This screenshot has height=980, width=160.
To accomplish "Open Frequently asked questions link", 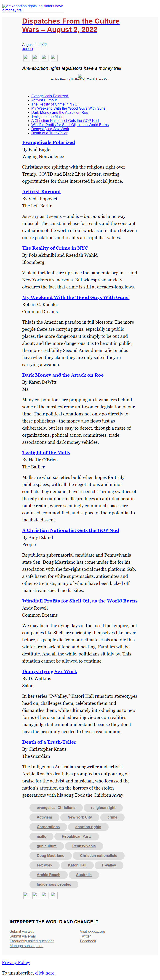I will (32, 941).
